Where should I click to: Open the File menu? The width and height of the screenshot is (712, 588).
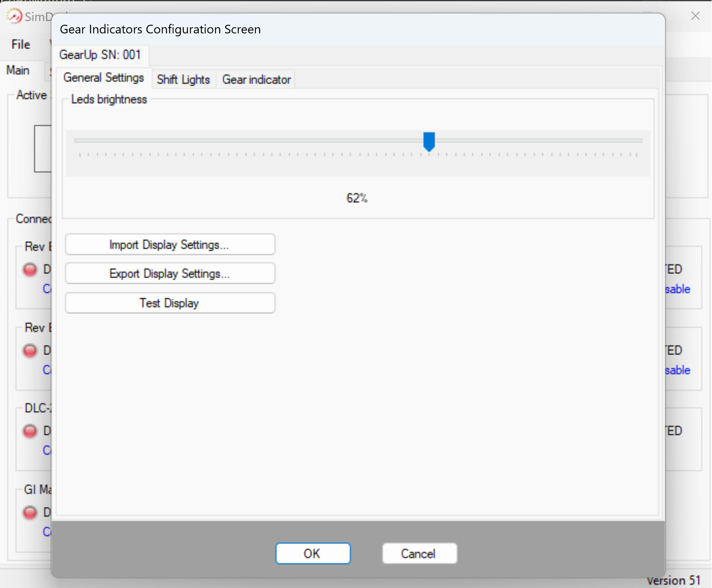click(21, 44)
